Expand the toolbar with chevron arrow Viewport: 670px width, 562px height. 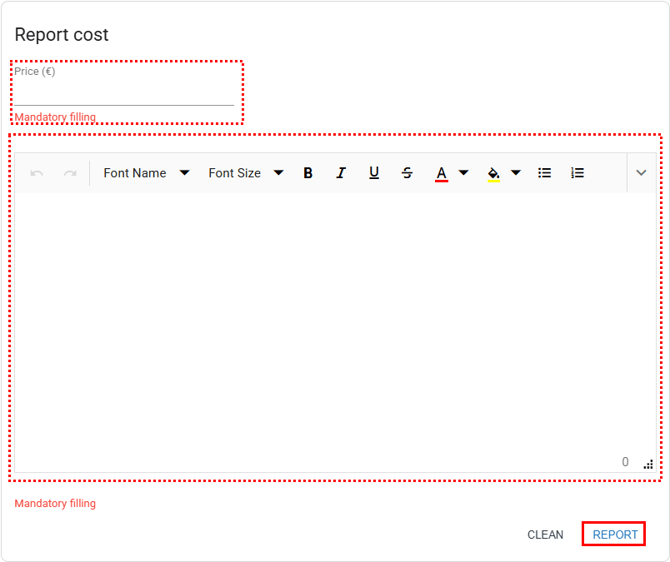pyautogui.click(x=641, y=173)
